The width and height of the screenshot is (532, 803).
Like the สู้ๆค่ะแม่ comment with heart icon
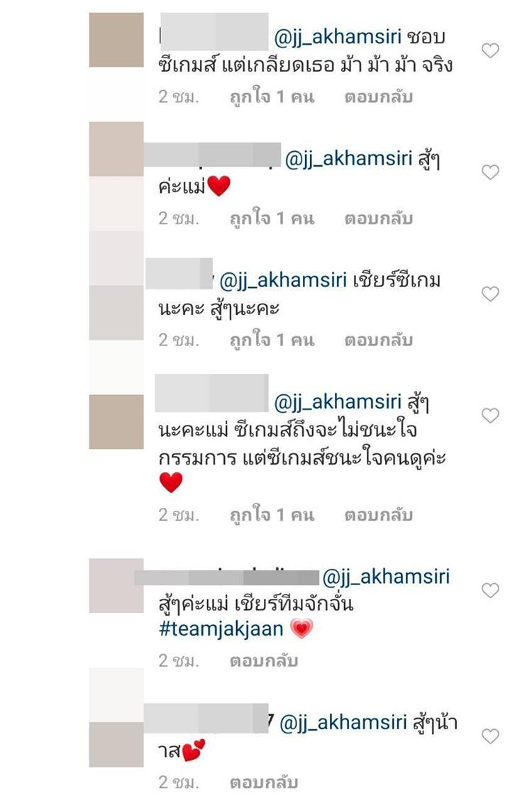(x=490, y=172)
